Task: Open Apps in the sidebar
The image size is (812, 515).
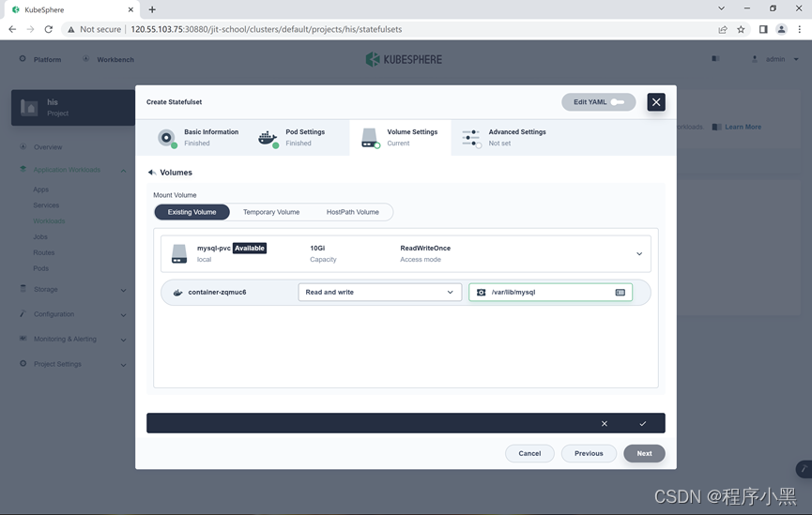Action: tap(41, 189)
